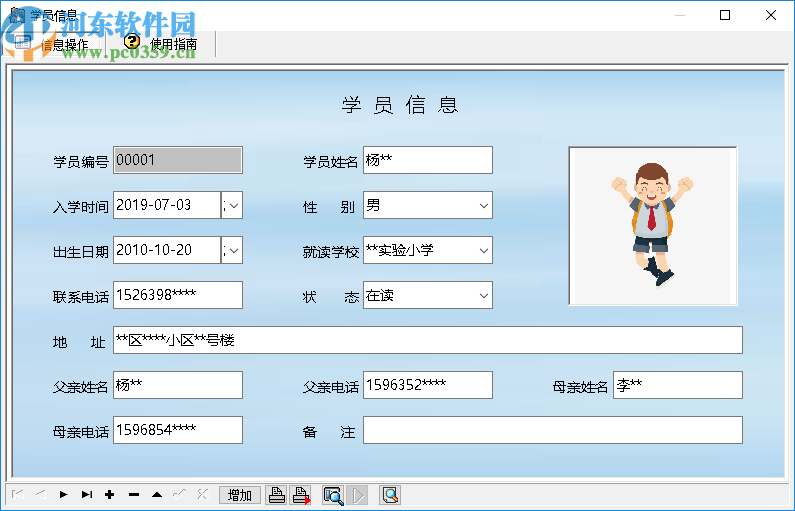Jump to last record button
The width and height of the screenshot is (795, 511).
tap(87, 494)
